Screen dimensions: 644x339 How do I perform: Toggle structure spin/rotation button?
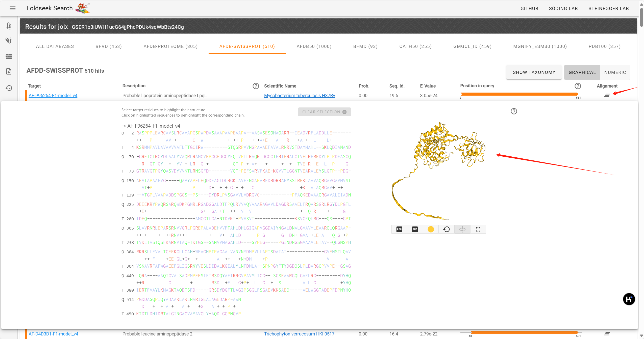tap(462, 229)
